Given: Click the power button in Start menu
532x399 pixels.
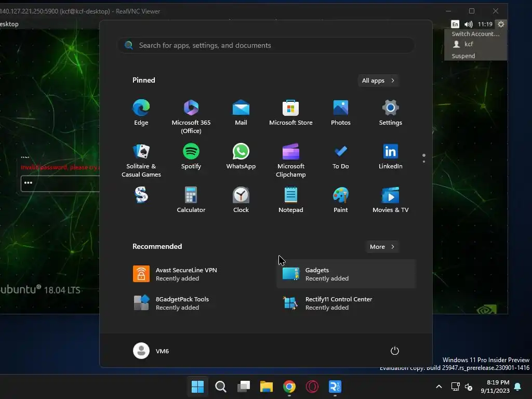Looking at the screenshot, I should tap(395, 351).
